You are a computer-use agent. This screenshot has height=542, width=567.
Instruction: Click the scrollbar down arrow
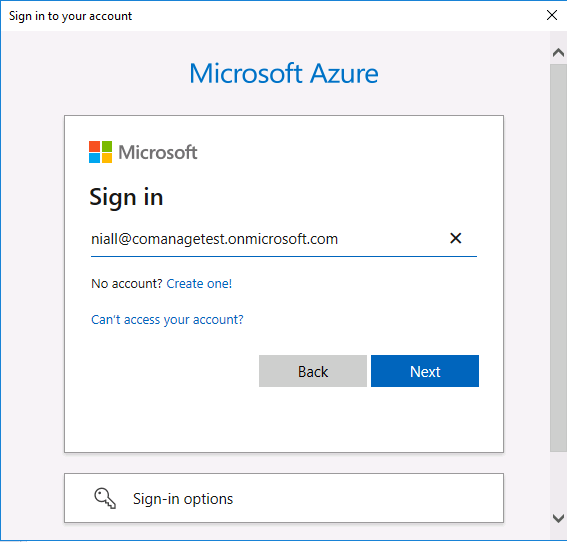pos(558,518)
